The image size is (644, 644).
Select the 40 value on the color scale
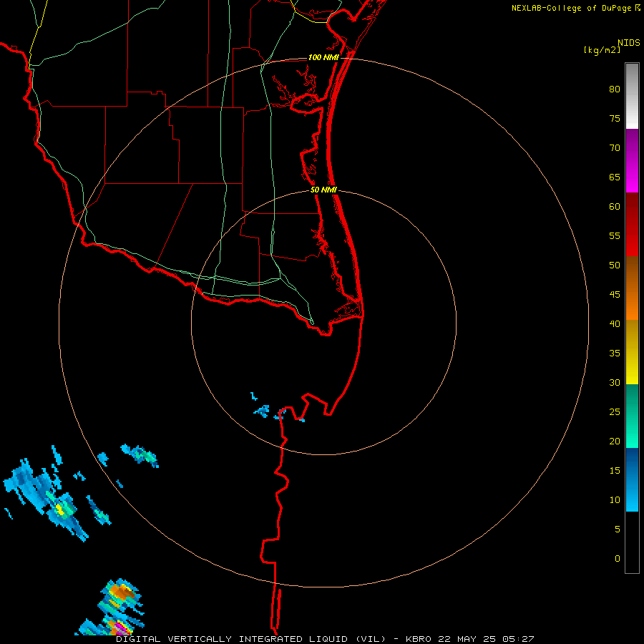pyautogui.click(x=615, y=323)
